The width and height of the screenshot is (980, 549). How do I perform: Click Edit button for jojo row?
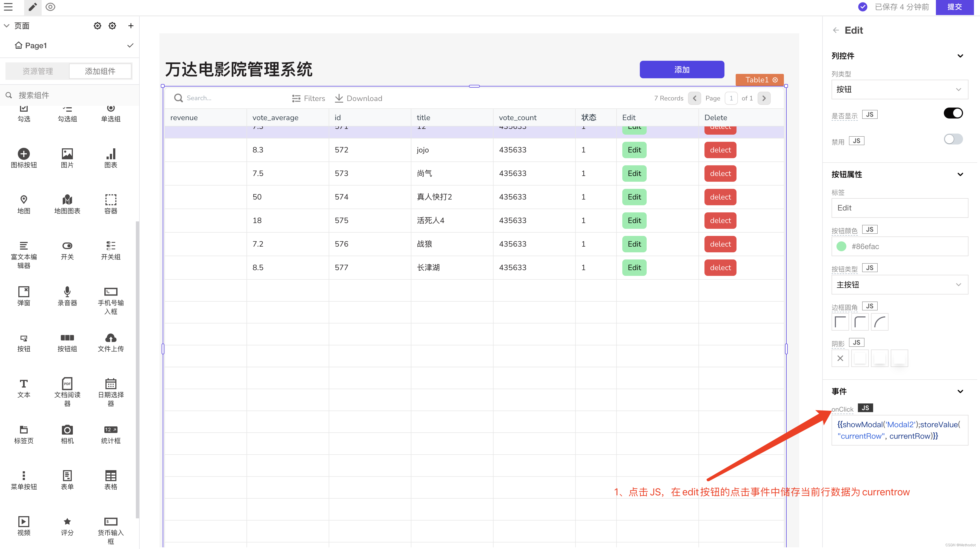(x=634, y=150)
